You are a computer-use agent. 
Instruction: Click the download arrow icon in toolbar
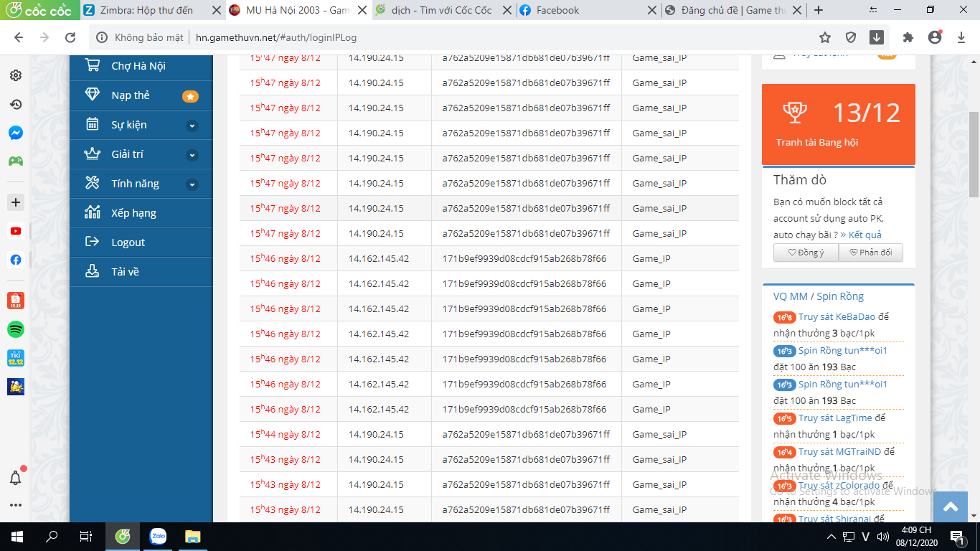(x=877, y=38)
